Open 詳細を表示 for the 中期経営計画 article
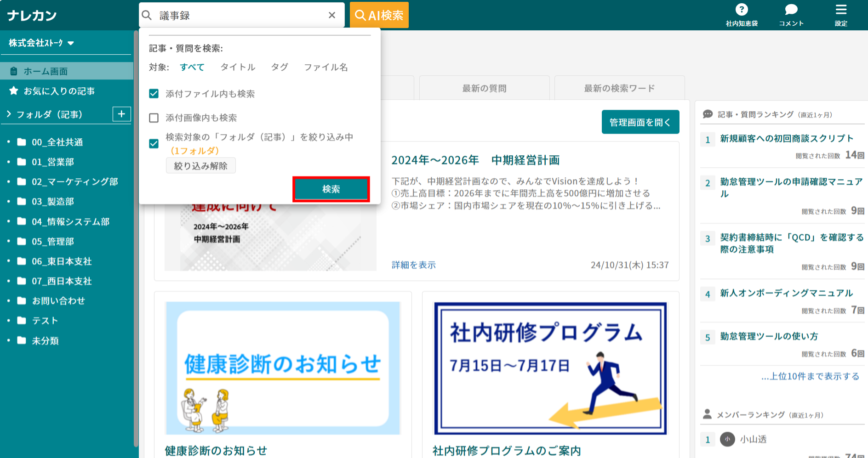Viewport: 868px width, 458px height. point(412,265)
